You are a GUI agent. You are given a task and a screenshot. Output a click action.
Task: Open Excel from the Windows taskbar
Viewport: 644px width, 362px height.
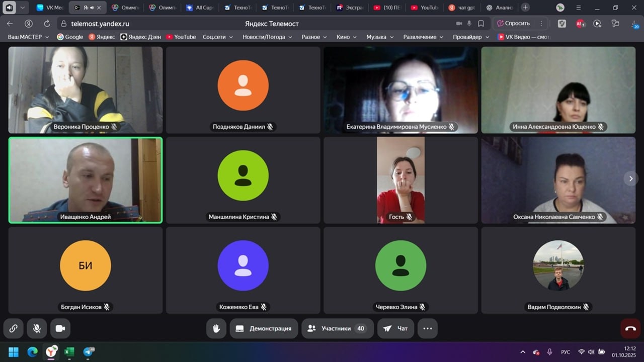[x=69, y=352]
